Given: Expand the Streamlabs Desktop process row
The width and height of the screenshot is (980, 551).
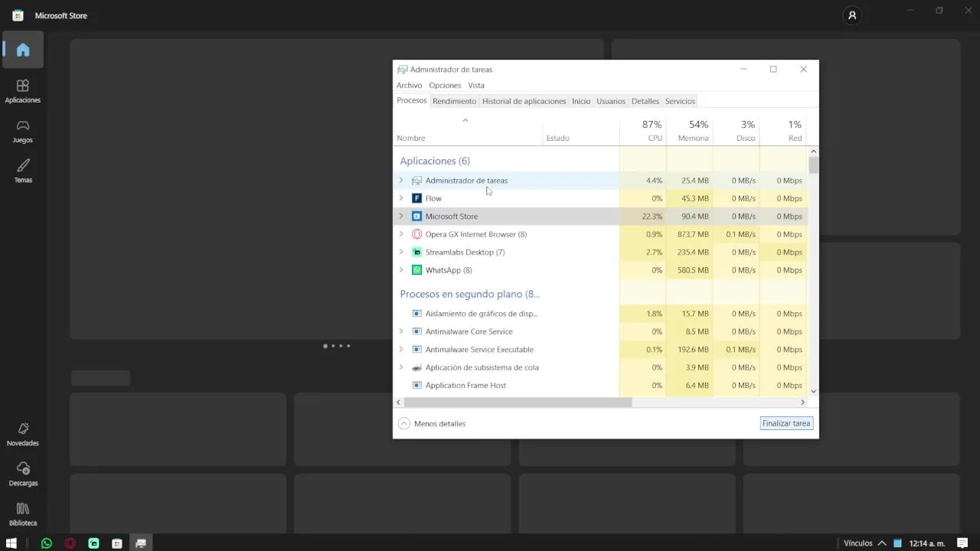Looking at the screenshot, I should coord(401,252).
